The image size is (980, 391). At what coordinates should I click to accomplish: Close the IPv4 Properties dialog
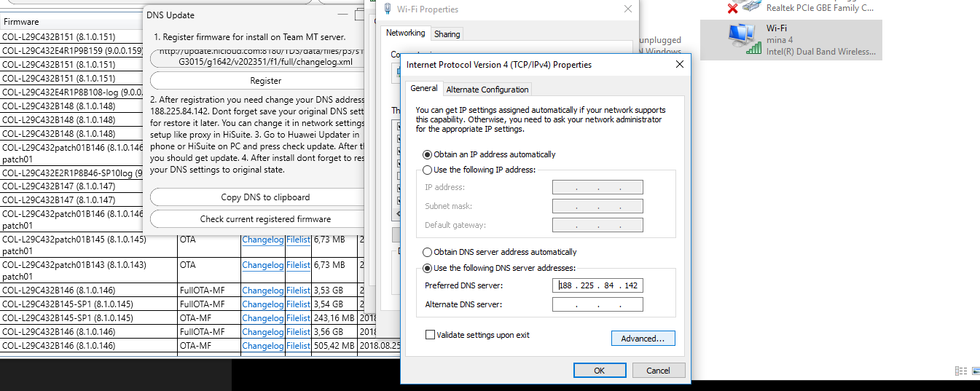point(679,65)
